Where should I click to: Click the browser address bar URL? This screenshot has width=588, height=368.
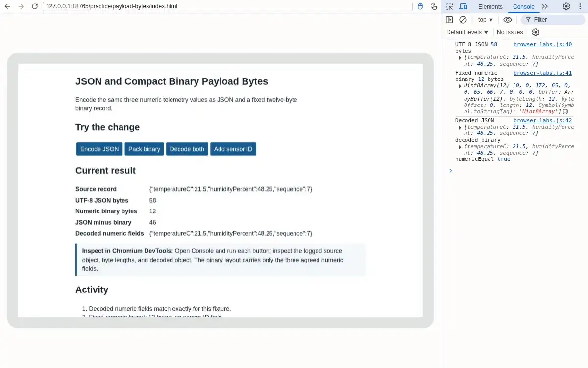(x=227, y=6)
